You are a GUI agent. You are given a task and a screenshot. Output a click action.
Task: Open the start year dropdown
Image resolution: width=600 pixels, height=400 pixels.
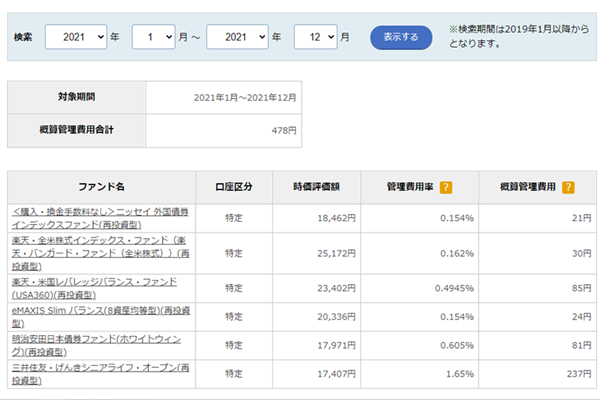pos(75,37)
